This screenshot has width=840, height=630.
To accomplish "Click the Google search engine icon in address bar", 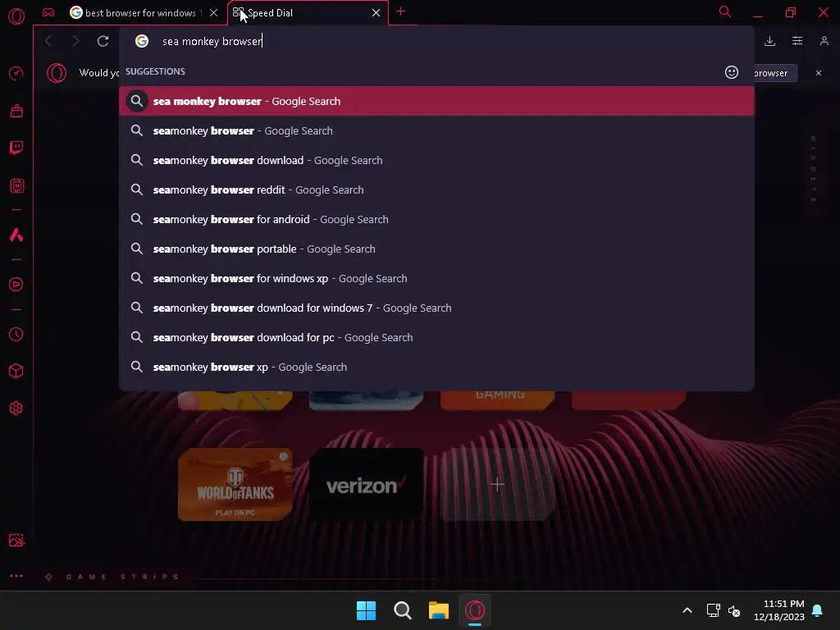I will pyautogui.click(x=142, y=41).
